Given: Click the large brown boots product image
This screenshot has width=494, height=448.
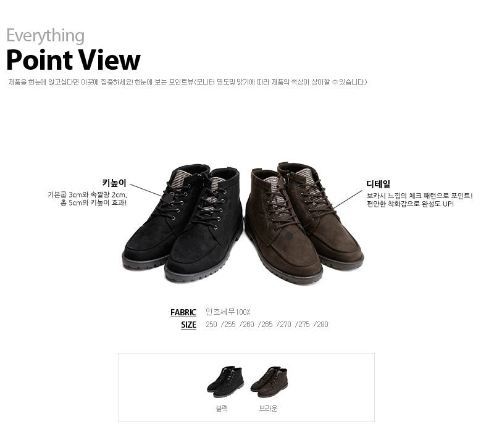Looking at the screenshot, I should point(304,223).
